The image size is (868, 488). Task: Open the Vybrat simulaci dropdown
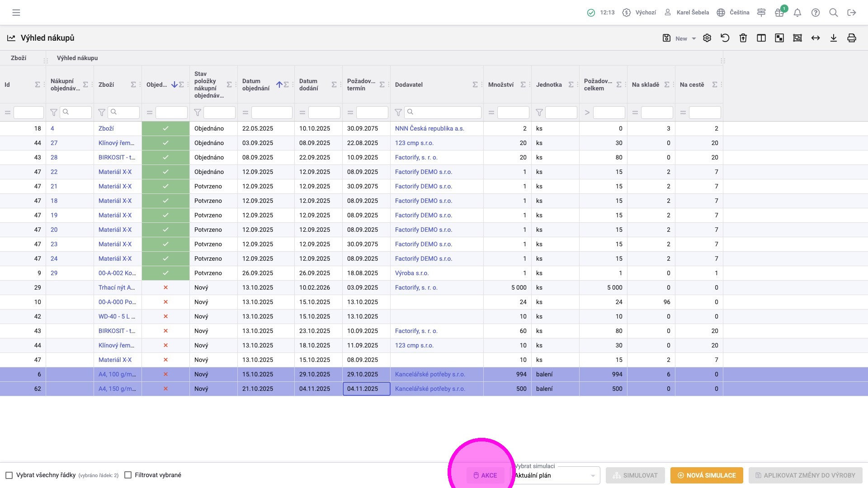point(555,475)
